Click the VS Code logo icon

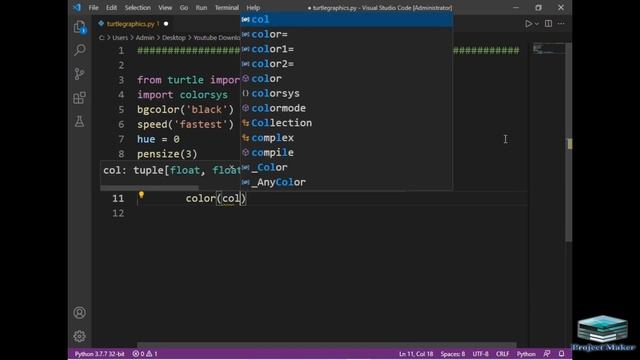click(x=77, y=7)
